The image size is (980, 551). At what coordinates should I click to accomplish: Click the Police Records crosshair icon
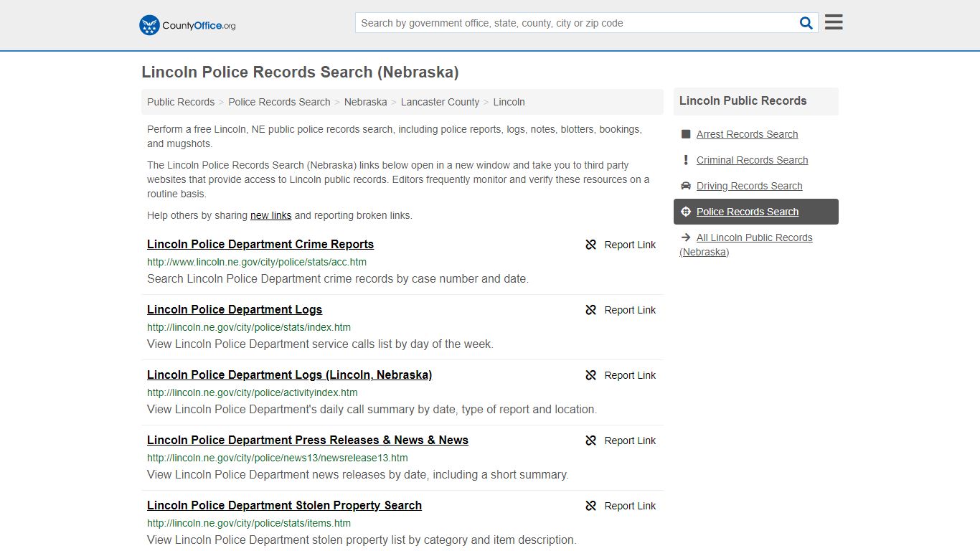pos(686,212)
